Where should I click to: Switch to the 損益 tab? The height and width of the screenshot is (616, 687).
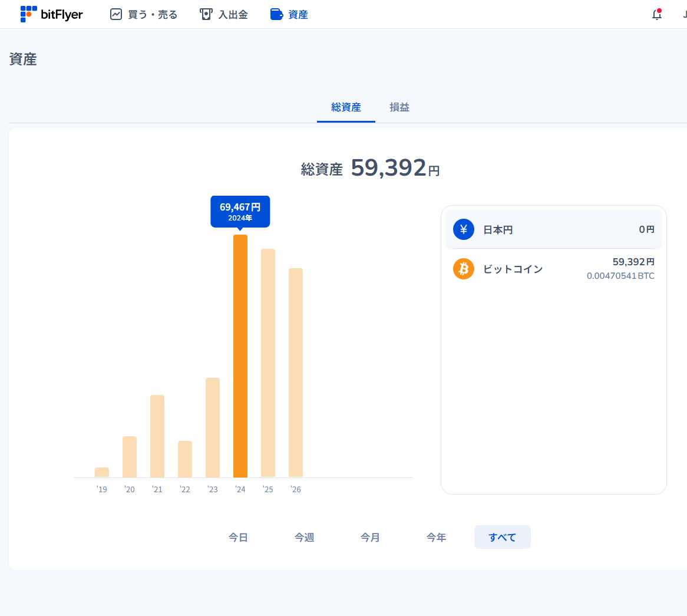[x=399, y=107]
